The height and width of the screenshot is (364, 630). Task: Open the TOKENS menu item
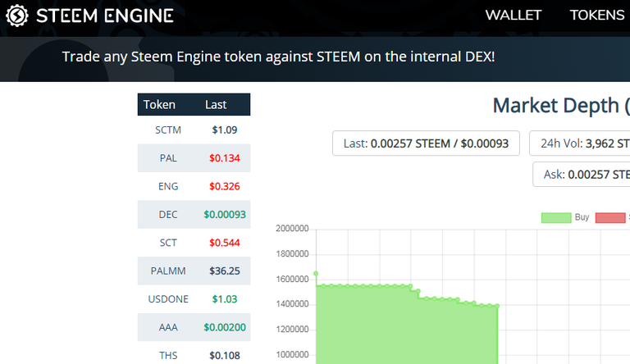point(597,16)
